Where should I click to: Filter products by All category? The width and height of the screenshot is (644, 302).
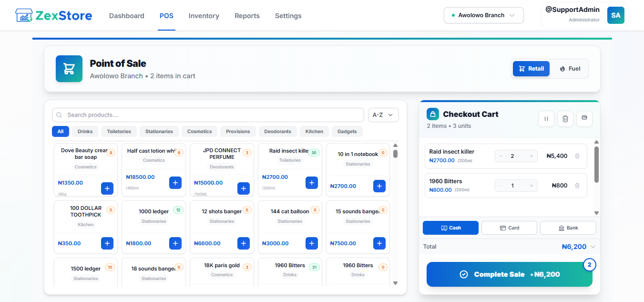61,131
